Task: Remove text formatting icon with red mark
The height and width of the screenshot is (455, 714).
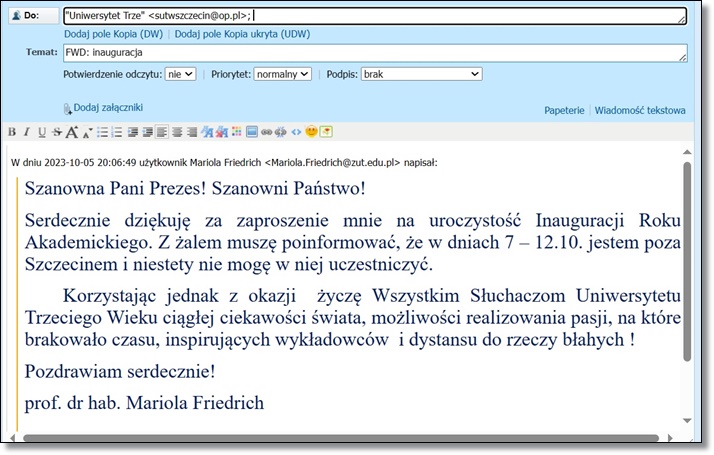Action: pyautogui.click(x=222, y=132)
